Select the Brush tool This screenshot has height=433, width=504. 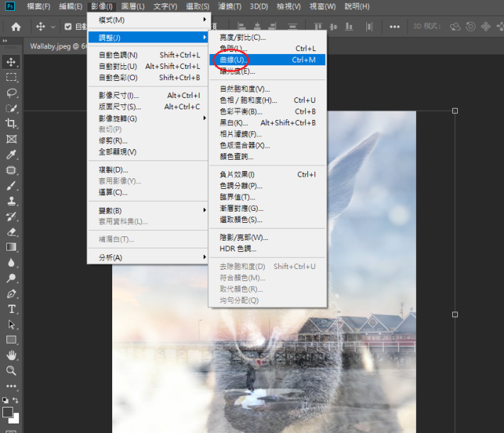(11, 185)
